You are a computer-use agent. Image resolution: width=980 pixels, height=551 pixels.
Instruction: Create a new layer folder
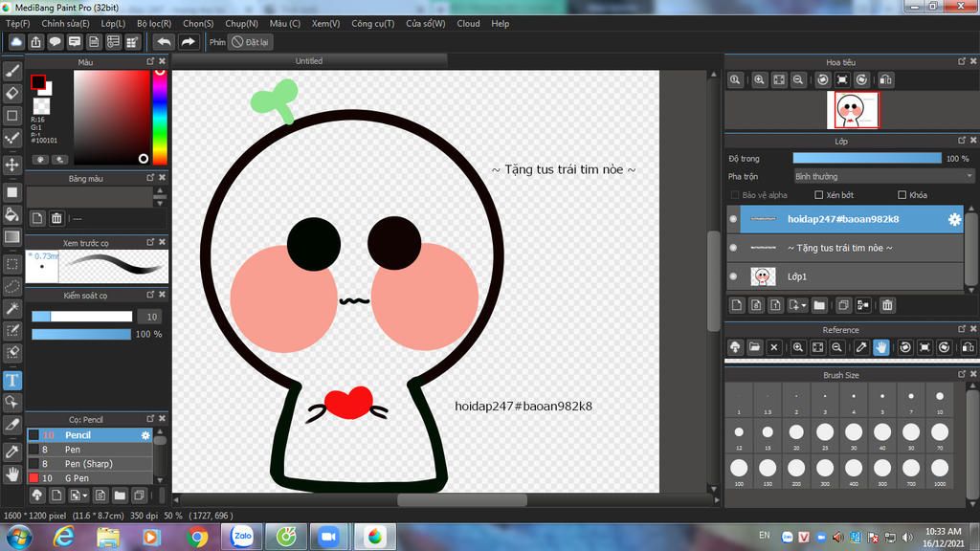coord(819,305)
